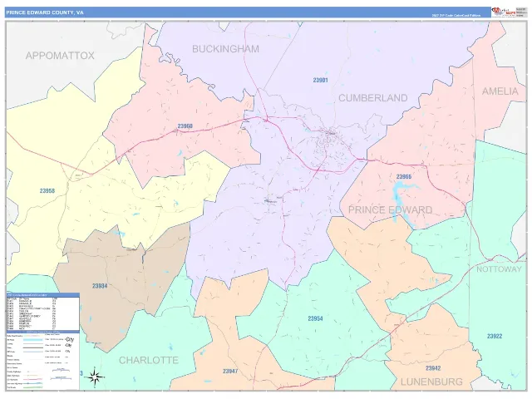Click ZIP code label 23934
This screenshot has width=532, height=399.
click(x=100, y=286)
